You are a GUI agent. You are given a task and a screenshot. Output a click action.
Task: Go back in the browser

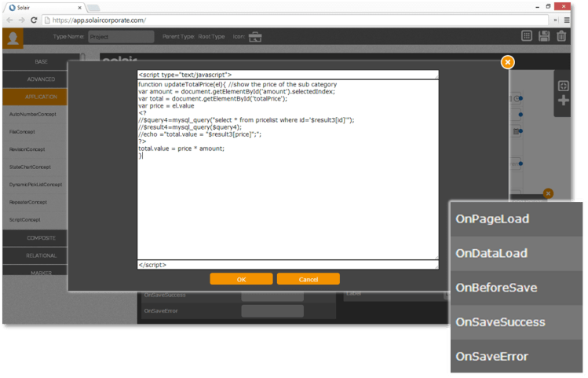[9, 20]
